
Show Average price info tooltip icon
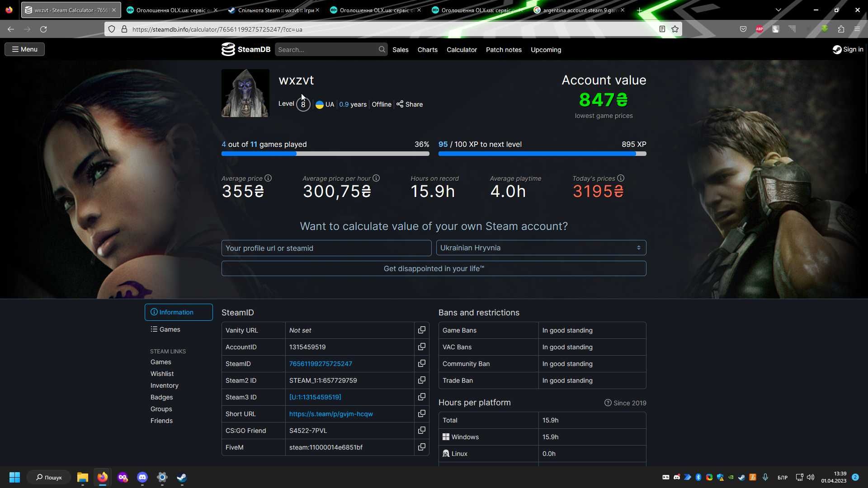[x=268, y=178]
